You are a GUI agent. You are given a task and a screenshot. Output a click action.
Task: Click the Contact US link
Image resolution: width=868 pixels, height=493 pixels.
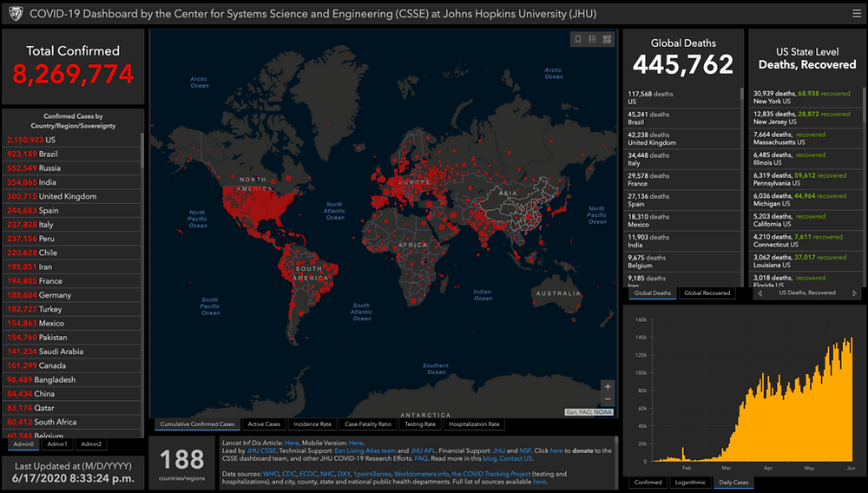[516, 458]
